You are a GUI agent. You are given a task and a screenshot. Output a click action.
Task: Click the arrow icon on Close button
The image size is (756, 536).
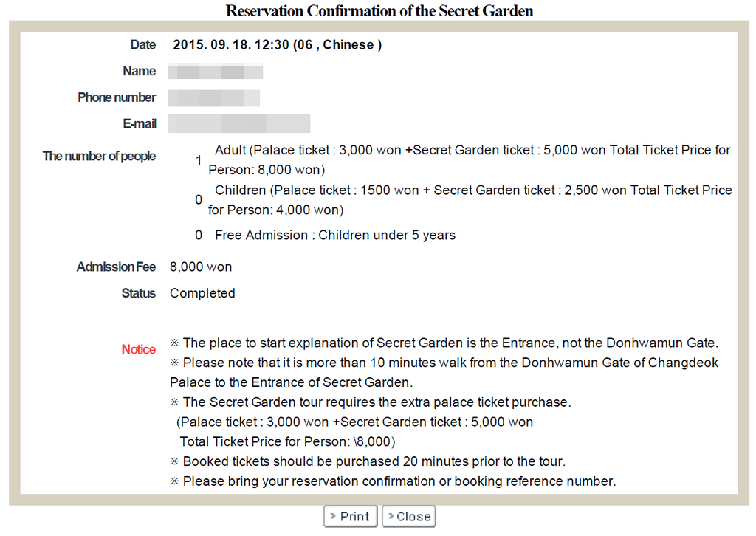tap(391, 516)
